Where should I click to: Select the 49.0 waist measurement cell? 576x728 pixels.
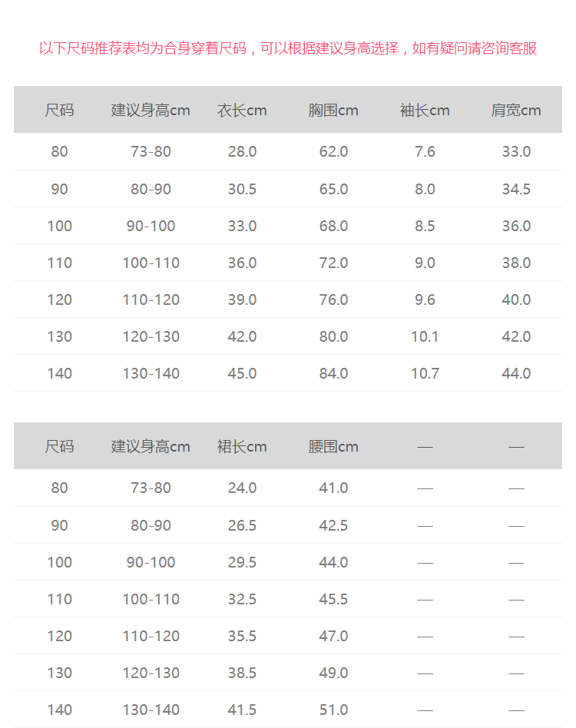[x=333, y=673]
